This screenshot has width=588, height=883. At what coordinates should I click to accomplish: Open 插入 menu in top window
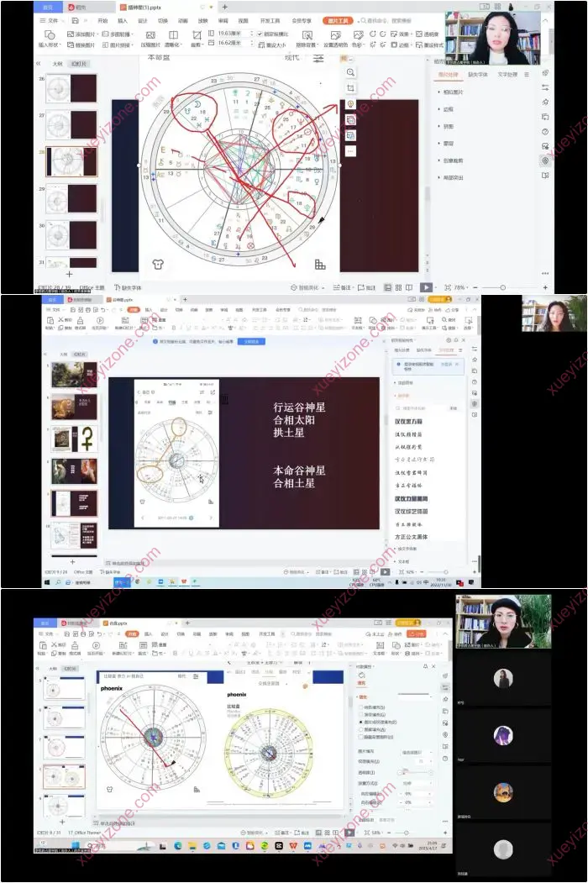pos(122,21)
